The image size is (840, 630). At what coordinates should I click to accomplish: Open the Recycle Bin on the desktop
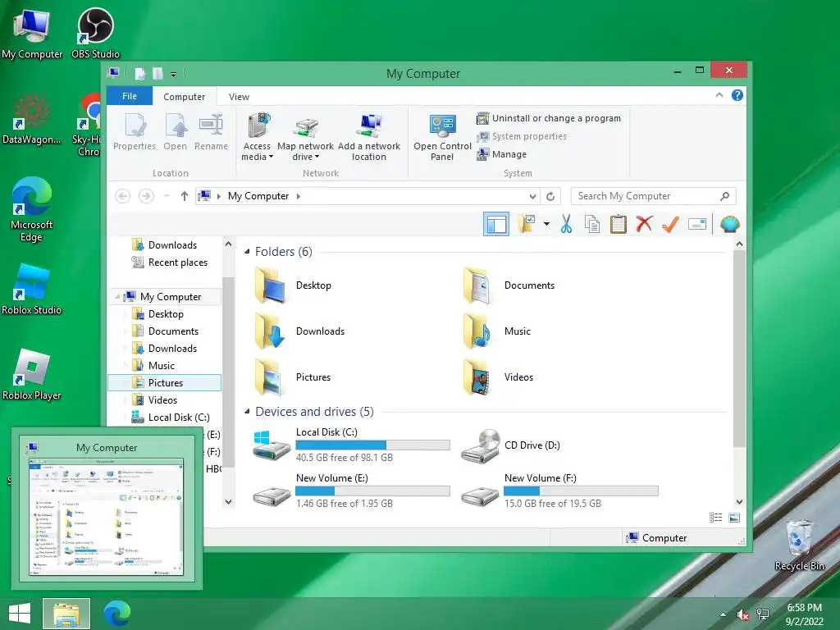799,545
